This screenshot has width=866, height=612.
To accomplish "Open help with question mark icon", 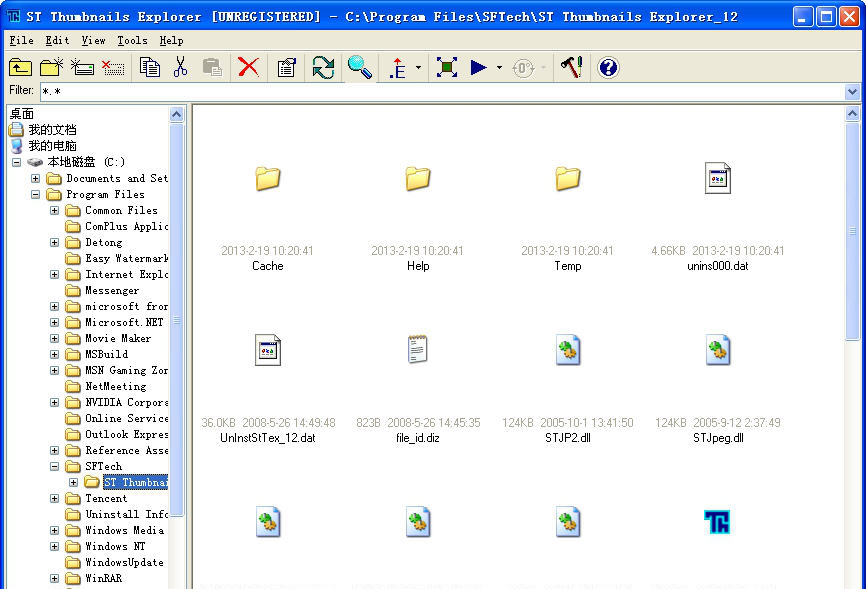I will click(x=608, y=68).
